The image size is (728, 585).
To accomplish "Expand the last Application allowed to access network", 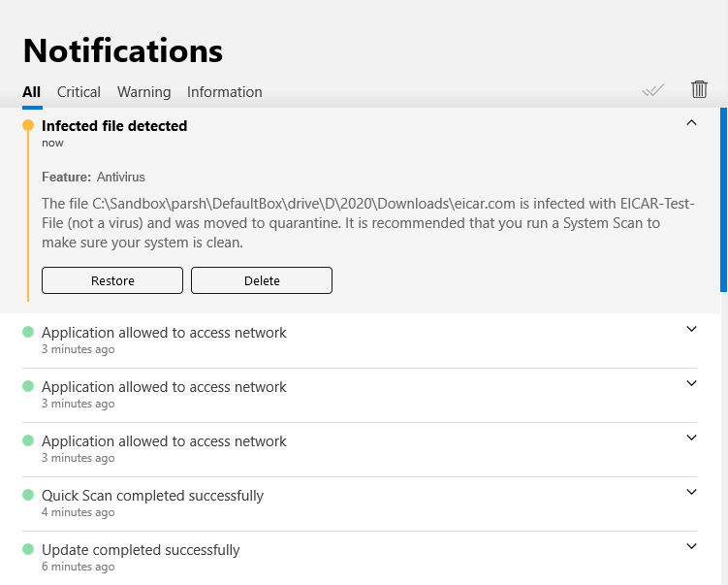I will (x=691, y=438).
